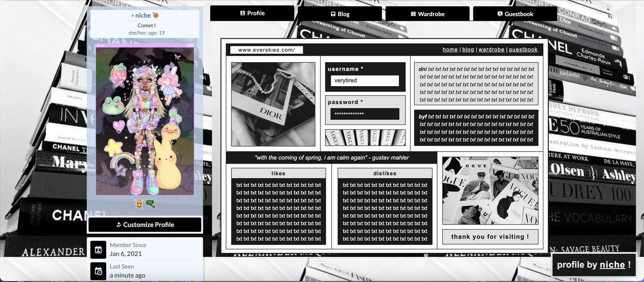Click the Blog tab icon

click(x=333, y=14)
